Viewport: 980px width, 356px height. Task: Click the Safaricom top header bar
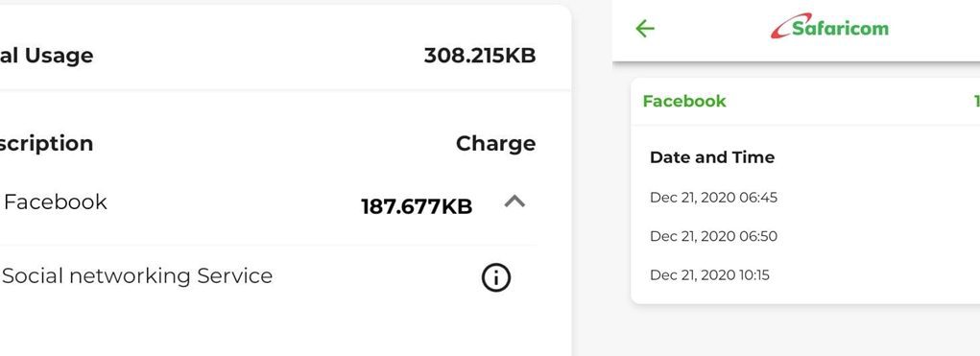(797, 30)
